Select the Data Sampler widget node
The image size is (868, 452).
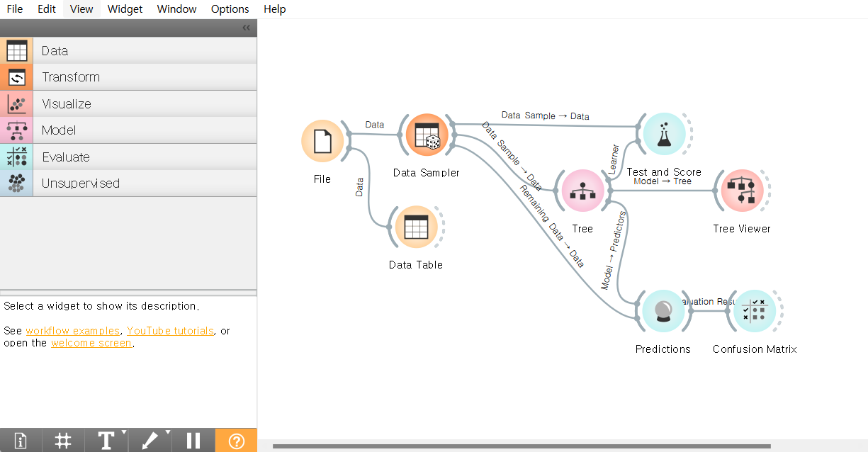point(427,135)
